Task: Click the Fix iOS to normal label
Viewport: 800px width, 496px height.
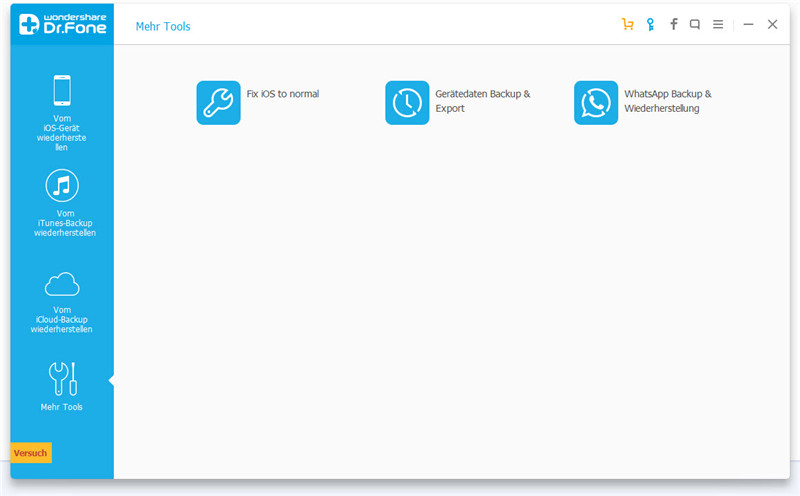Action: tap(283, 94)
